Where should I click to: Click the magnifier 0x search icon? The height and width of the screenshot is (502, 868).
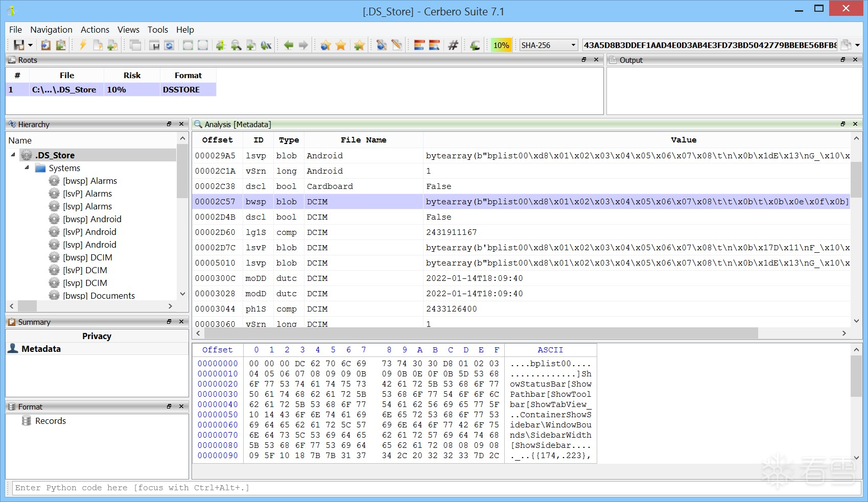tap(266, 45)
